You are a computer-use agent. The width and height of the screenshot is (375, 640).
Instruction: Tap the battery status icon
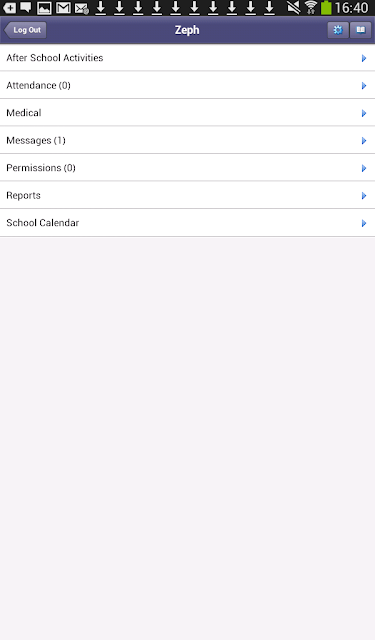326,7
